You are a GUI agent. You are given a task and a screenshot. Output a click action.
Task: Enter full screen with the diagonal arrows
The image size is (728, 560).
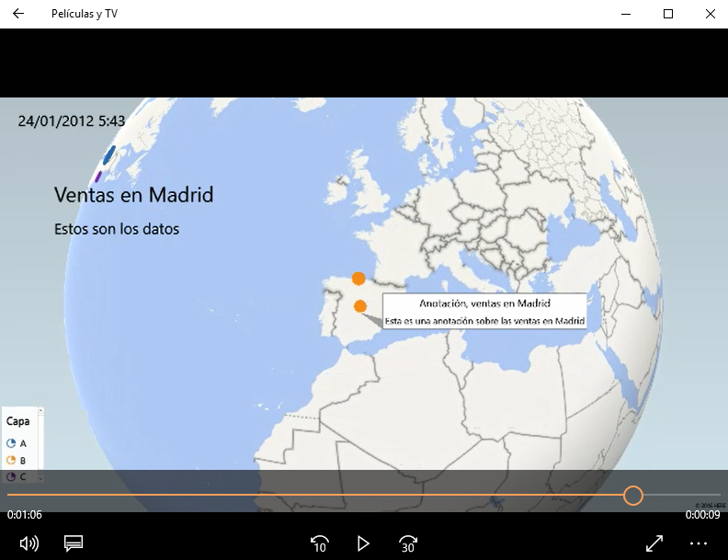pos(654,543)
